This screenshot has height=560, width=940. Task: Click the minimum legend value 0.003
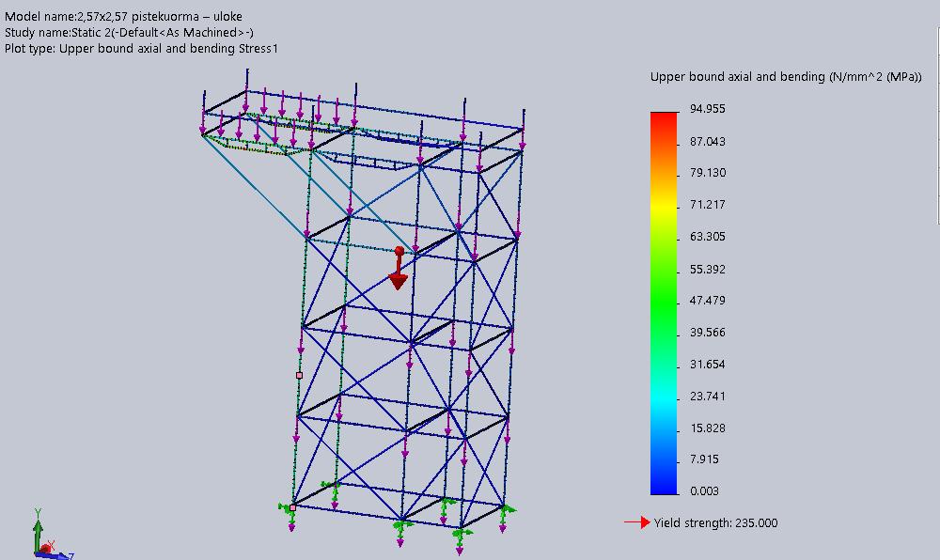pos(704,491)
